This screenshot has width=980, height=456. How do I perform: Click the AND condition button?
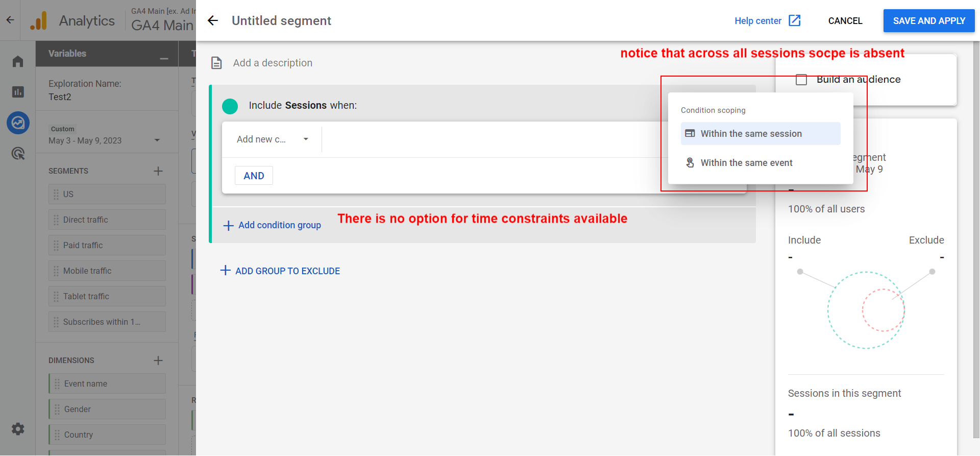(254, 176)
